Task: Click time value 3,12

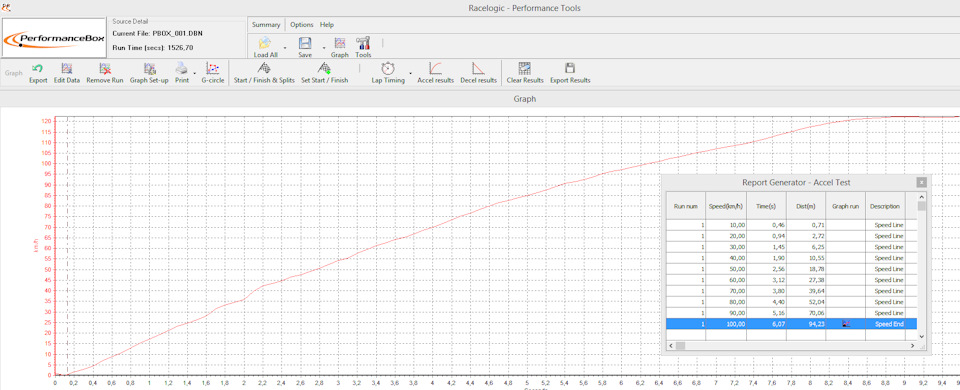Action: click(779, 280)
